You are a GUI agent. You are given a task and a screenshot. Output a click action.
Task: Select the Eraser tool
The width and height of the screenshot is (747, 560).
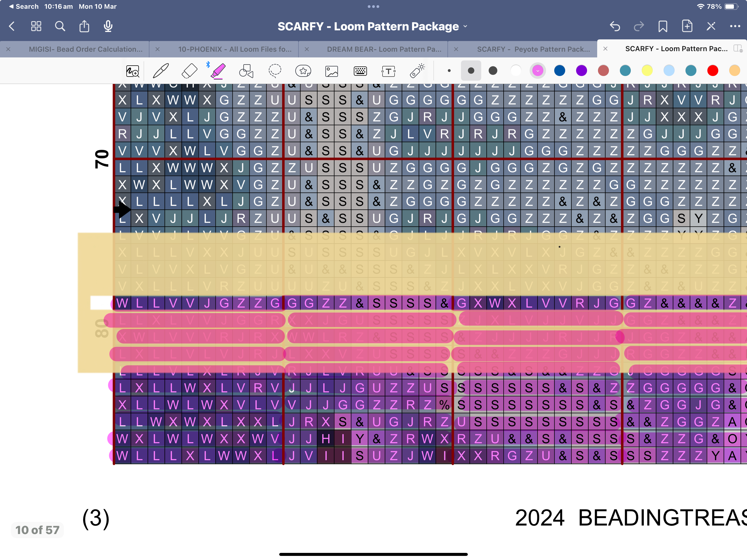point(189,71)
